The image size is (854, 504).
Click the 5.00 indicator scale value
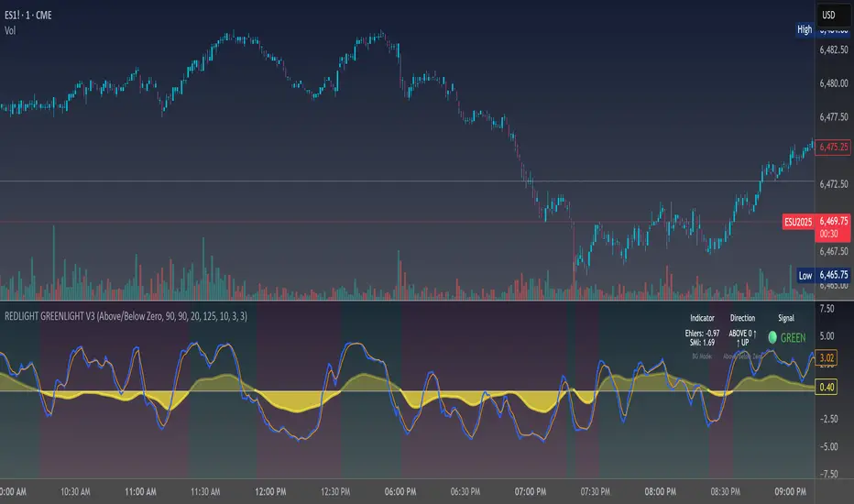click(x=827, y=336)
